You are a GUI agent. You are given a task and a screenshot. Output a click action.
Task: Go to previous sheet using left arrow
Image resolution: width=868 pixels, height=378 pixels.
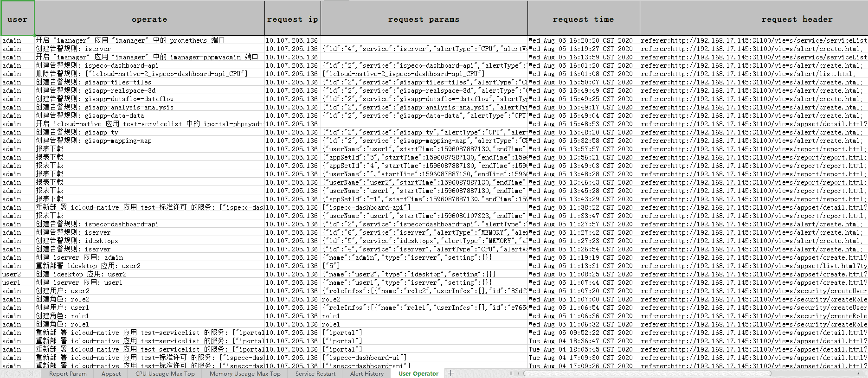pyautogui.click(x=7, y=373)
